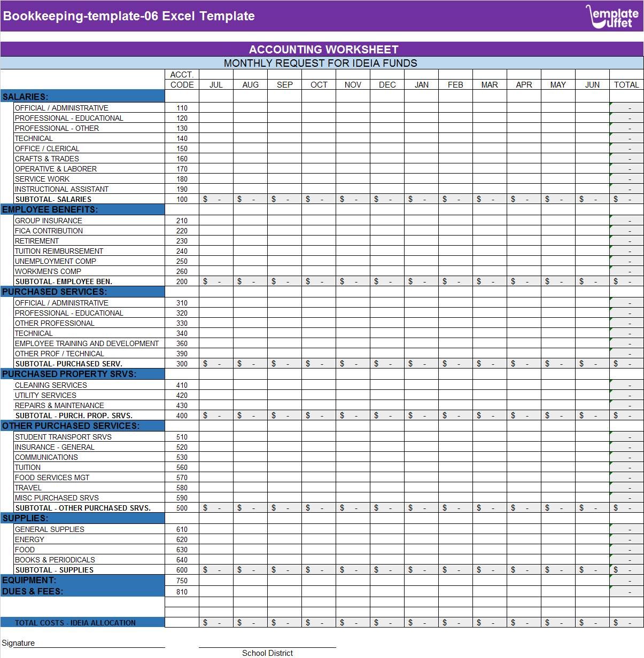
Task: Click the ACCOUNTING WORKSHEET title banner
Action: point(322,49)
